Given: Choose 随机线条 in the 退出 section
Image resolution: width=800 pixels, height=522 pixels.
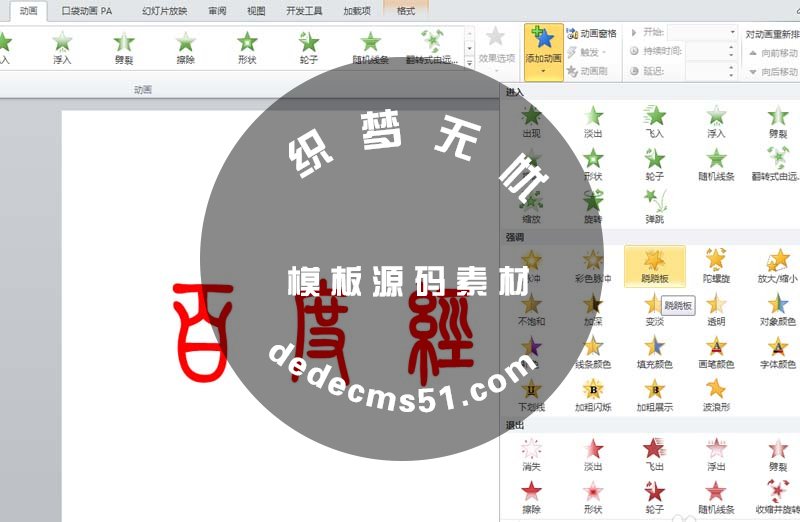Looking at the screenshot, I should point(716,497).
